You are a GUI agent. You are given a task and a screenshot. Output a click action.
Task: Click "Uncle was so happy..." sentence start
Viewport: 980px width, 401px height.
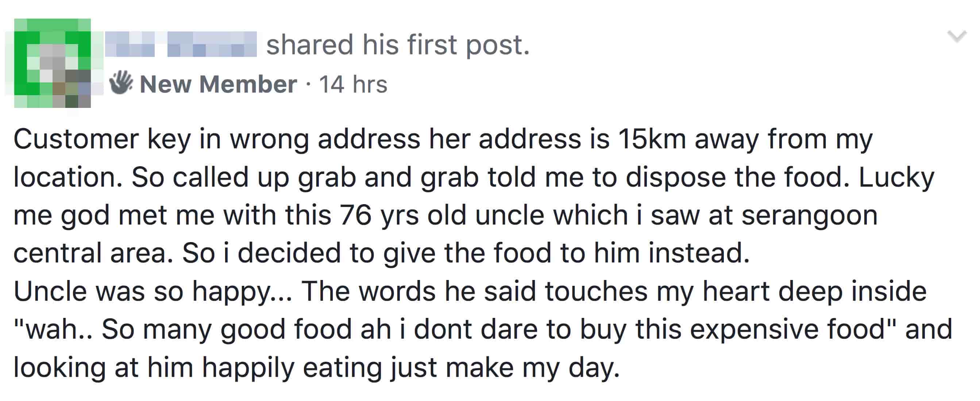coord(152,291)
